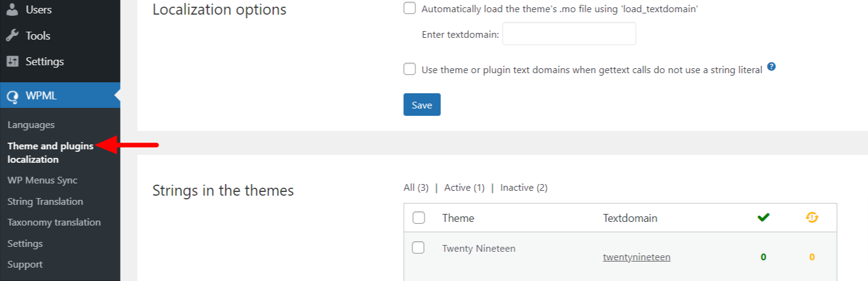Click the Settings sliders icon
The height and width of the screenshot is (281, 868).
tap(13, 62)
